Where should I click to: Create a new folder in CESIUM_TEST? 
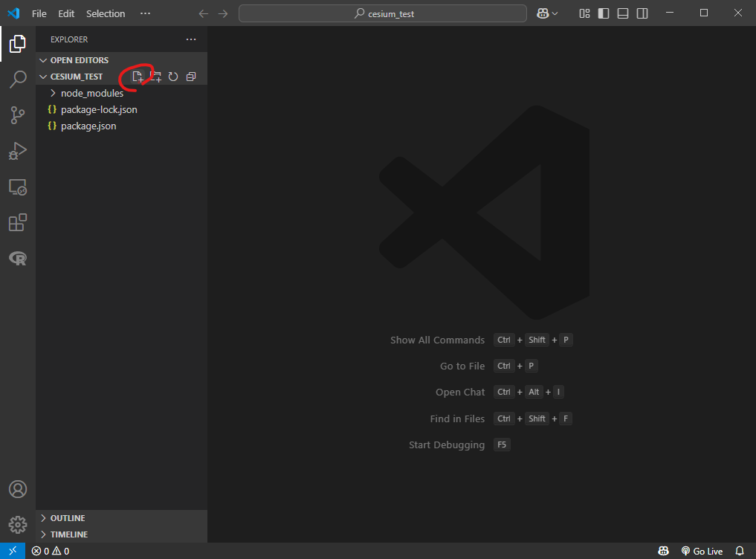[155, 76]
